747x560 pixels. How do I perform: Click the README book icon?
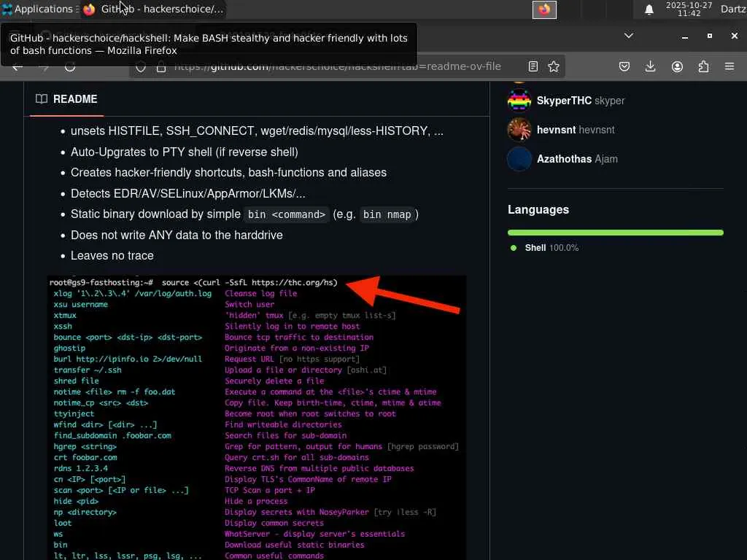click(42, 99)
